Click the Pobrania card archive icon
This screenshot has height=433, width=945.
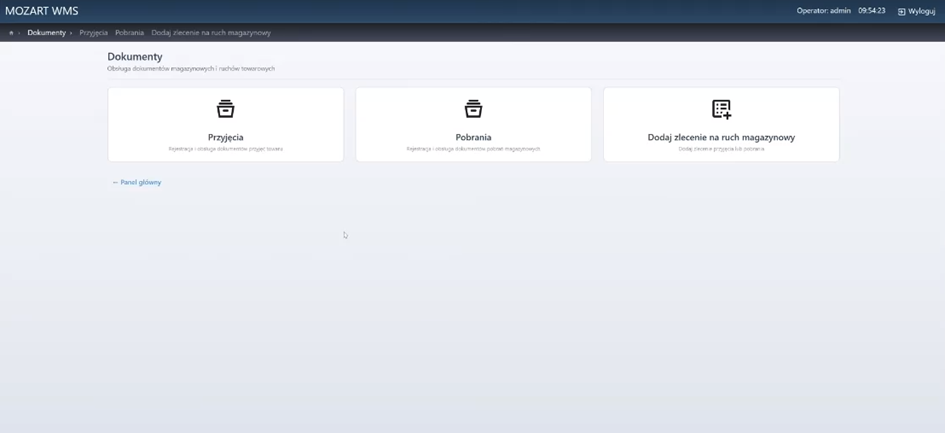(473, 108)
